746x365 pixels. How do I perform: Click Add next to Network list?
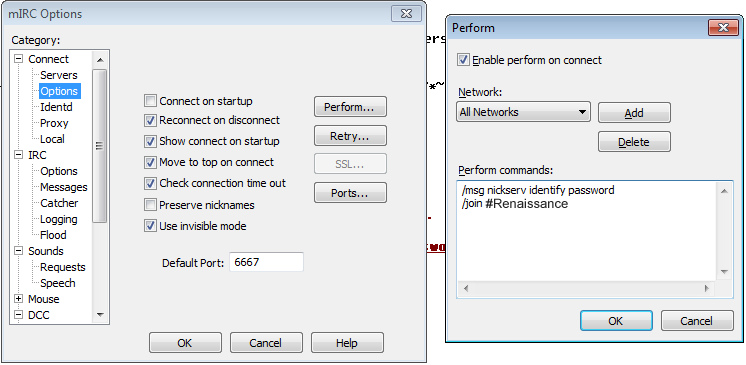pos(634,113)
